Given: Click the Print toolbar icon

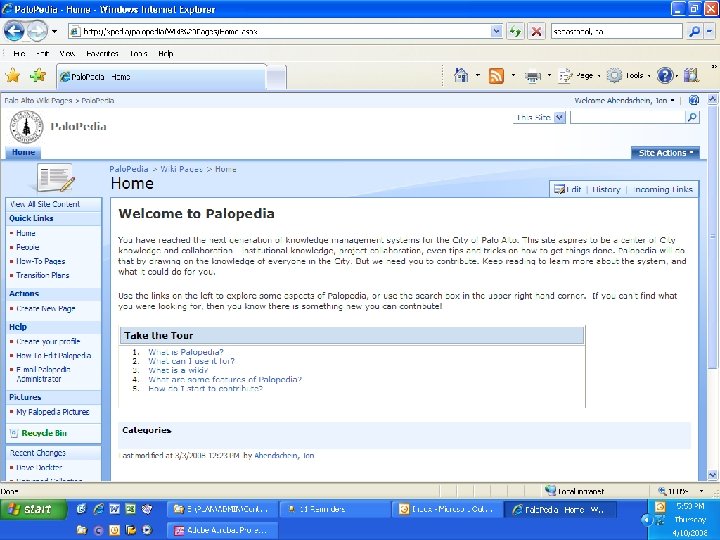Looking at the screenshot, I should [x=533, y=76].
